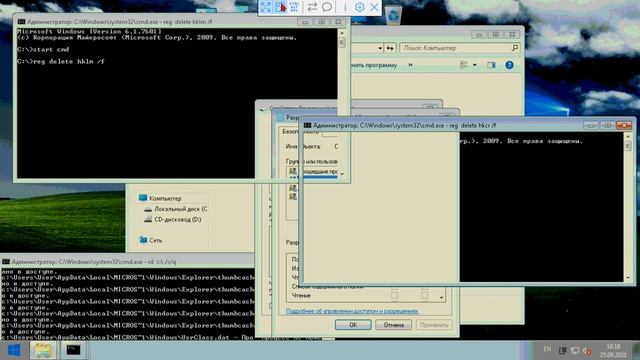Click the network icon in the system tray
The image size is (640, 360).
(575, 351)
